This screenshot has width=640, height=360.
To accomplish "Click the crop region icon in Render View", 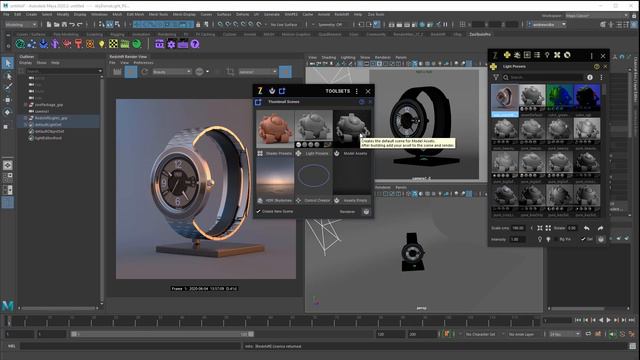I will pos(230,72).
